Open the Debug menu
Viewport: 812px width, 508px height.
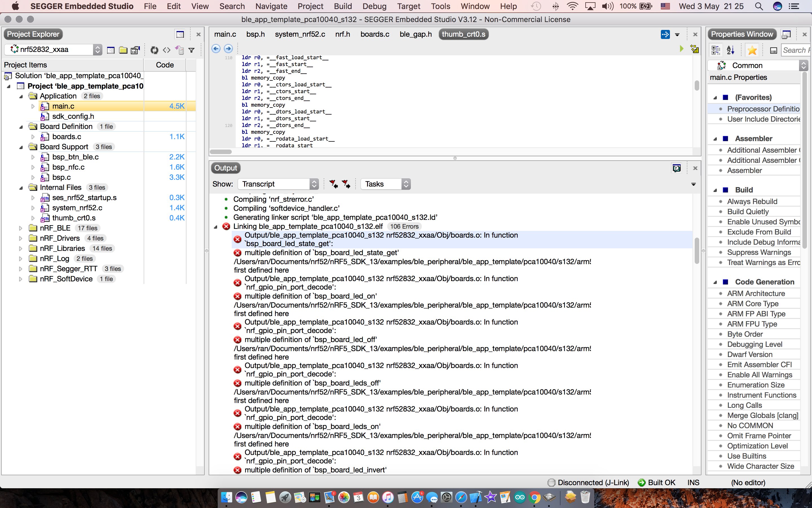374,6
